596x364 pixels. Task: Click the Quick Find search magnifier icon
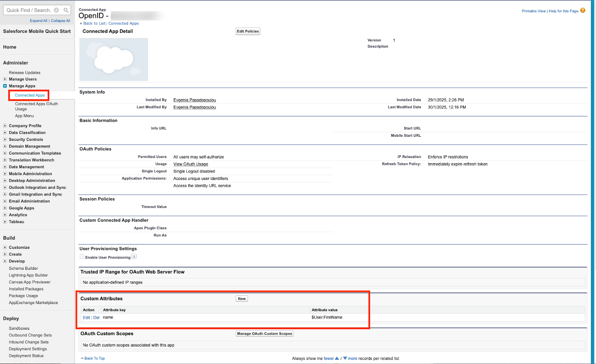click(x=66, y=10)
